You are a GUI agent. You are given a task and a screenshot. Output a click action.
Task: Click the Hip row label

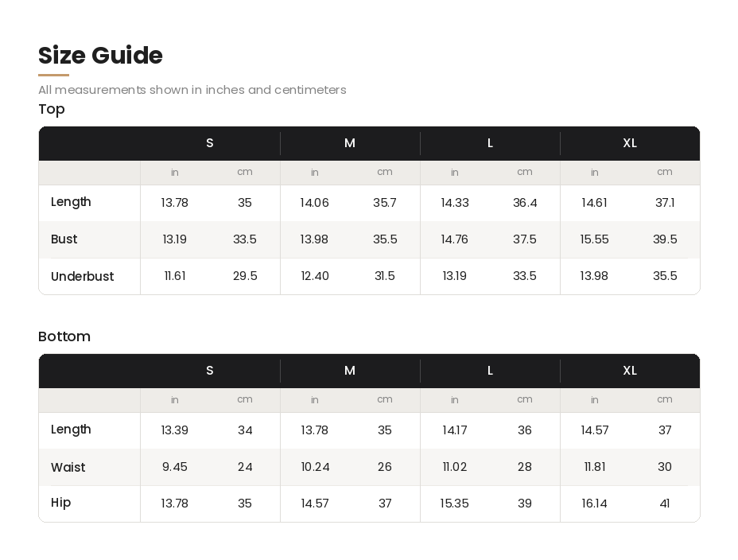tap(60, 503)
